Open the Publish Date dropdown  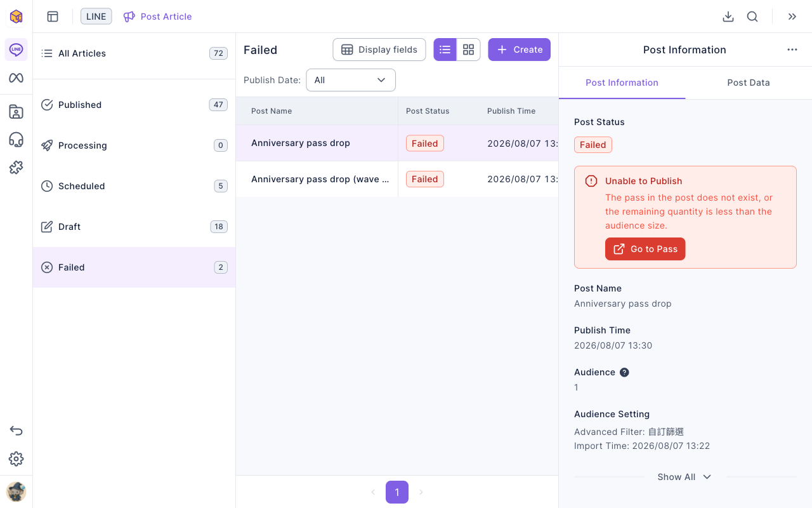pos(351,80)
